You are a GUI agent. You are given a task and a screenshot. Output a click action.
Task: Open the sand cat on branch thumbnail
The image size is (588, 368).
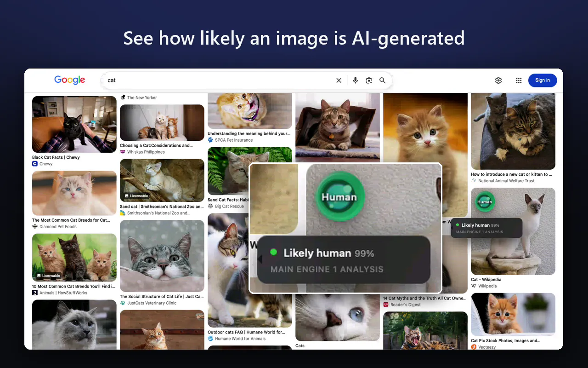point(162,180)
